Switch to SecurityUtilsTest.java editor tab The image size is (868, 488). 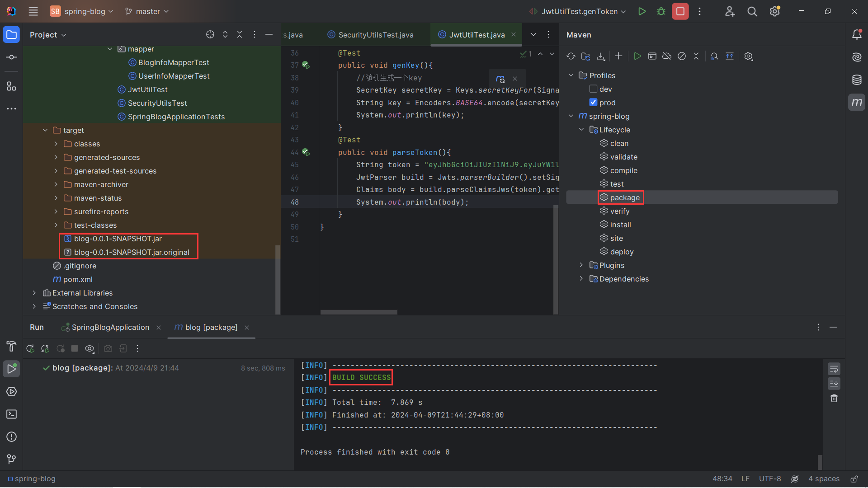pyautogui.click(x=371, y=35)
